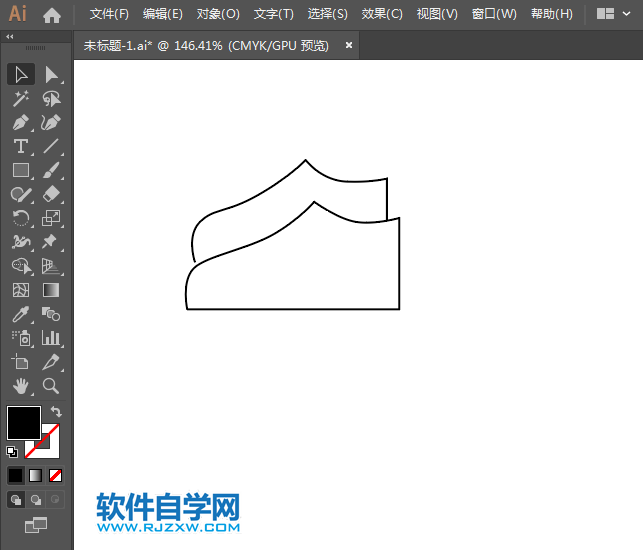Close the 未标题-1.ai document tab
The image size is (643, 550).
tap(349, 45)
